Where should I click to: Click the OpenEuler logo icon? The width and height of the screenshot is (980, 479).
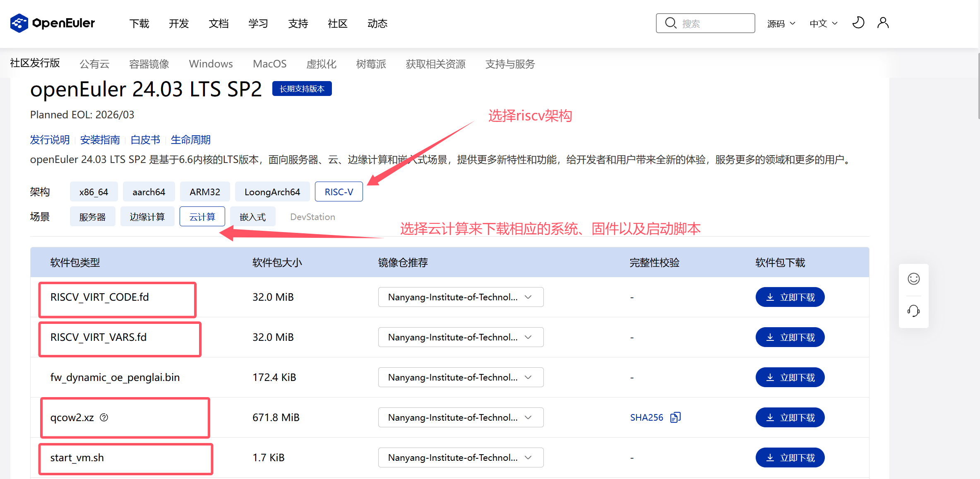(19, 23)
